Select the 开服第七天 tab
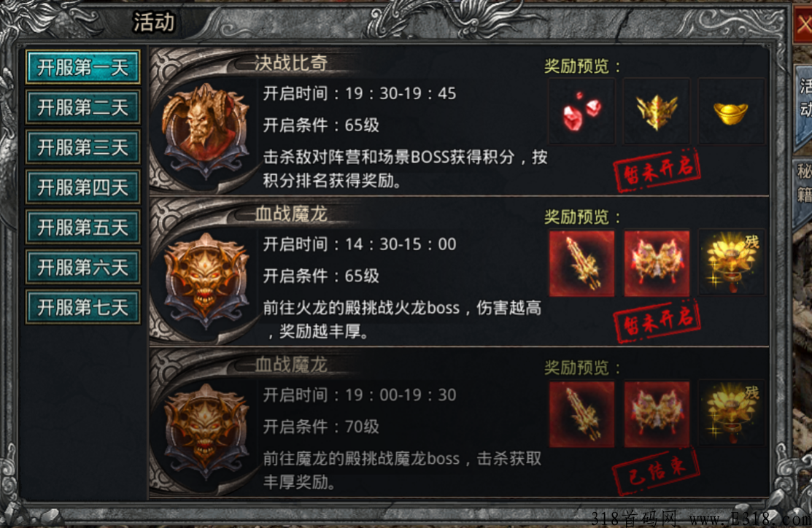812x528 pixels. pyautogui.click(x=83, y=307)
